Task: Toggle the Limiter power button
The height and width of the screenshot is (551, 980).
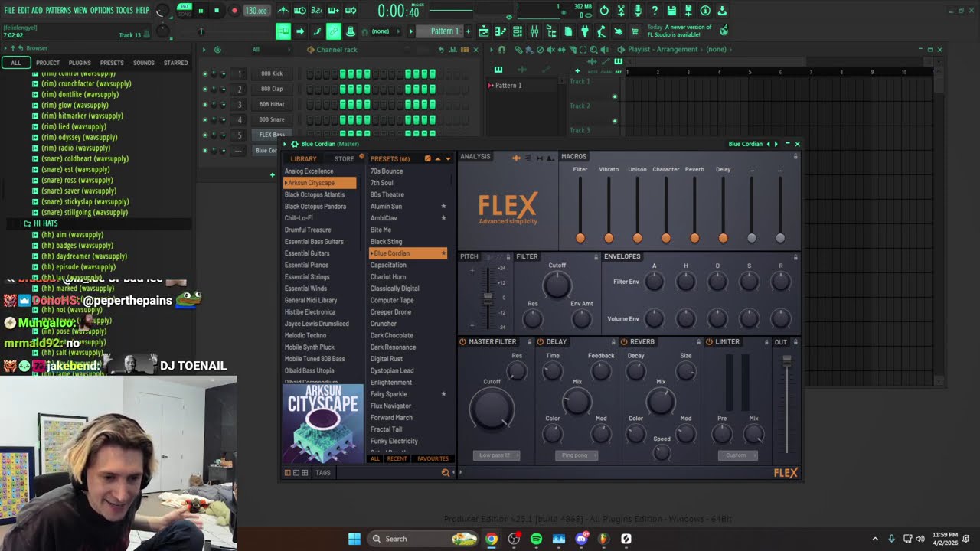Action: coord(709,342)
